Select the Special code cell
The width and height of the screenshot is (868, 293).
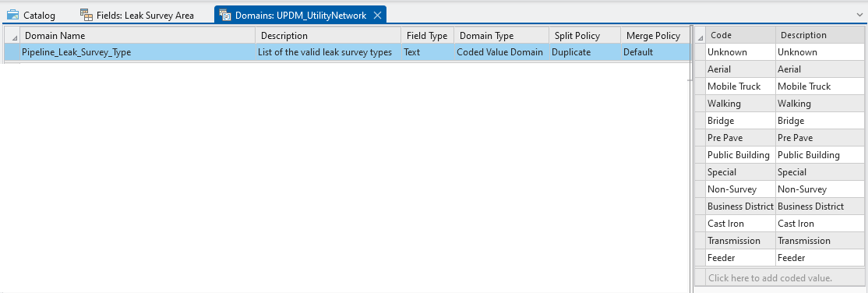click(741, 172)
